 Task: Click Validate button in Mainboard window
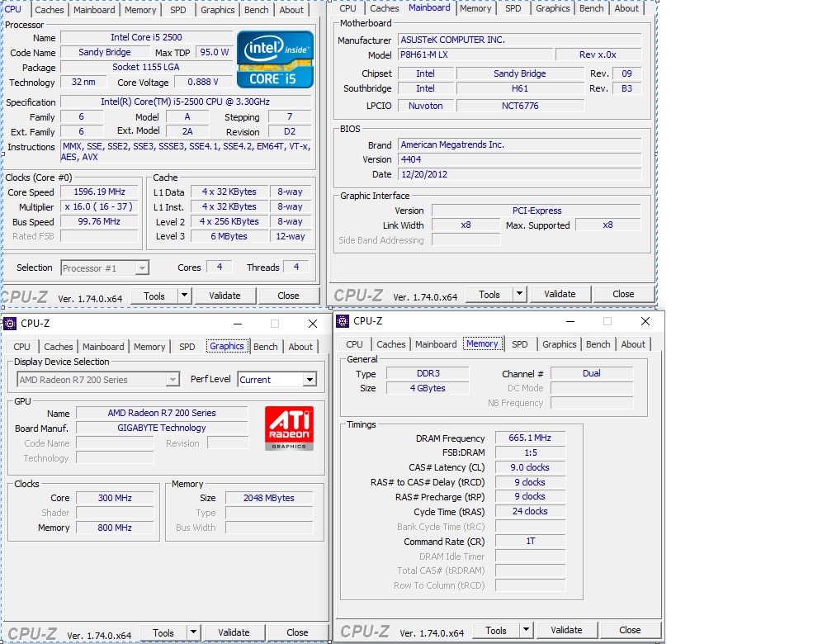click(x=560, y=294)
